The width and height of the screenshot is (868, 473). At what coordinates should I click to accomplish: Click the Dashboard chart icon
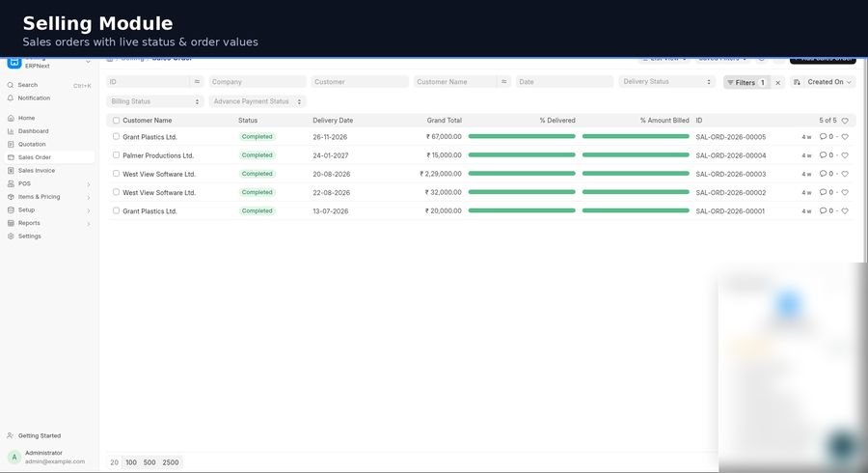pyautogui.click(x=11, y=131)
